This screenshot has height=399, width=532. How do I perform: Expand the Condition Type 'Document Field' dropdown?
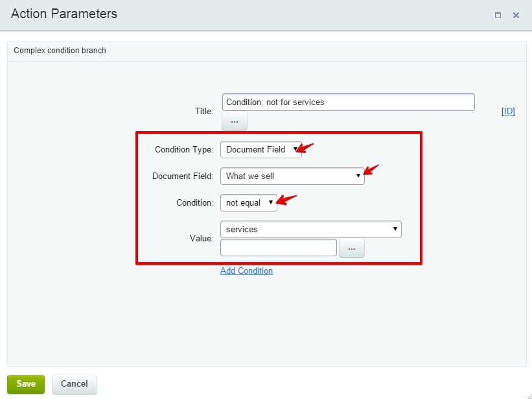pyautogui.click(x=261, y=149)
